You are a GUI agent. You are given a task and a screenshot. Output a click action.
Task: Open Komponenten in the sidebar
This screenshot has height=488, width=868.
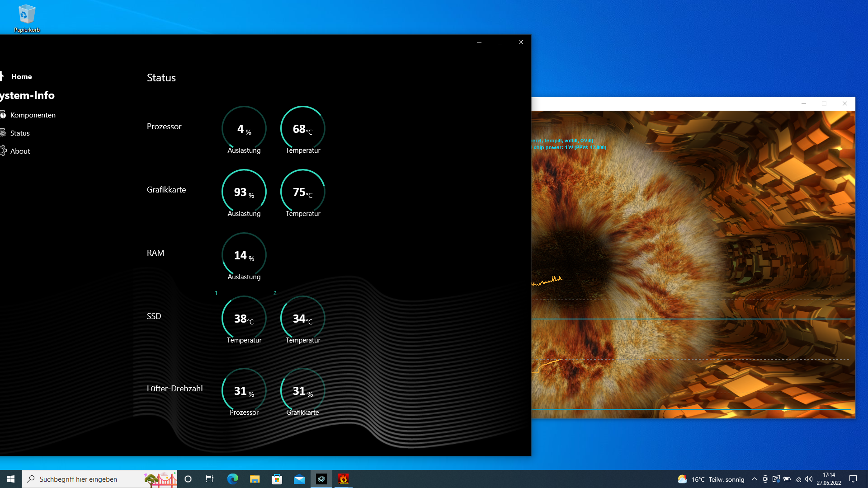(x=33, y=115)
